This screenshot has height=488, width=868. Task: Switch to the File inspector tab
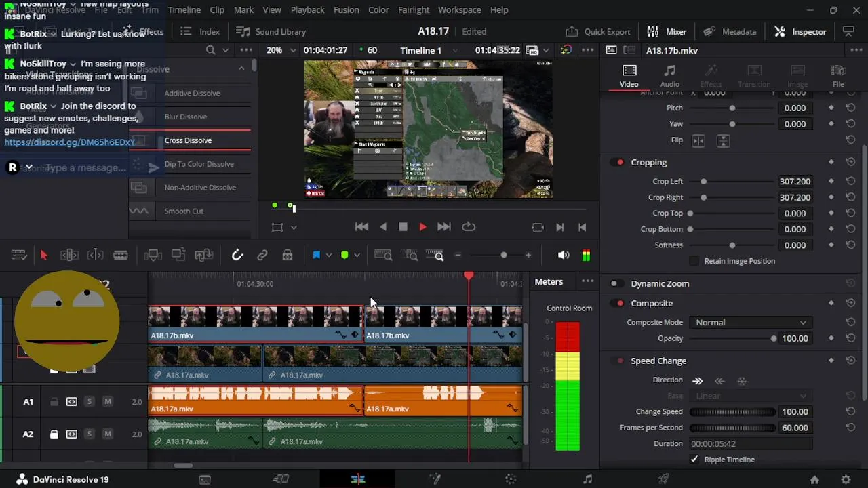tap(839, 76)
